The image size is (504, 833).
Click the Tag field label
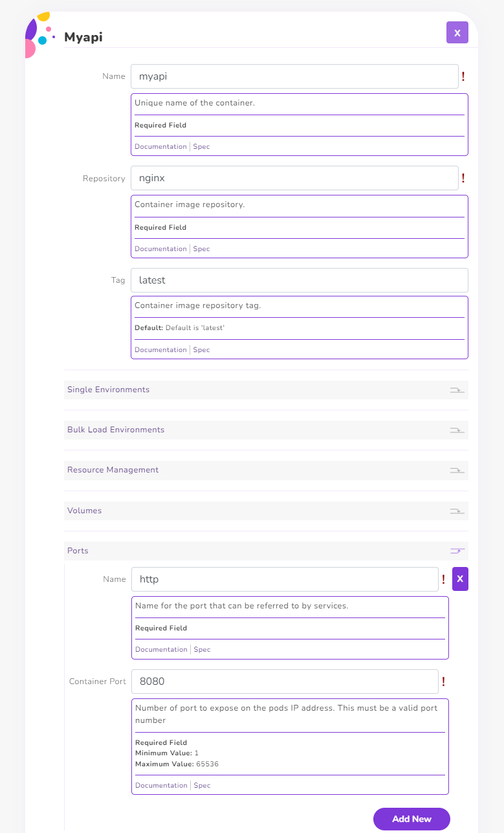(118, 280)
